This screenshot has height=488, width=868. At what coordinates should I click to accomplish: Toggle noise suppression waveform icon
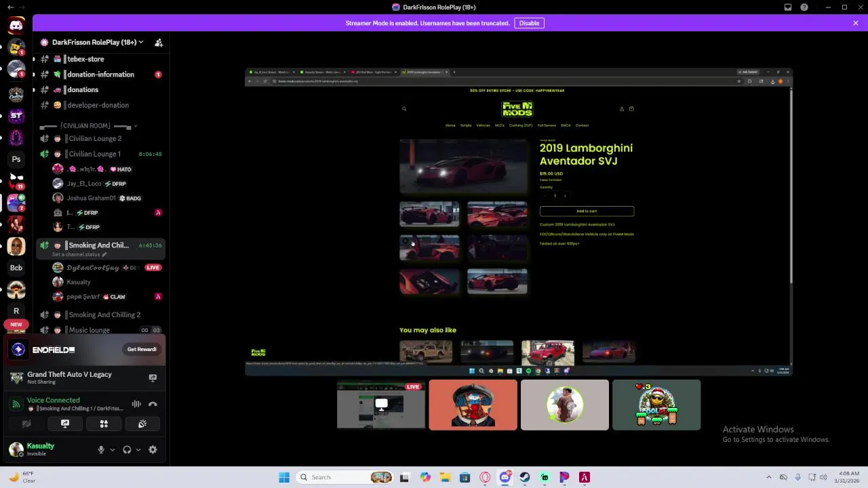click(x=136, y=404)
